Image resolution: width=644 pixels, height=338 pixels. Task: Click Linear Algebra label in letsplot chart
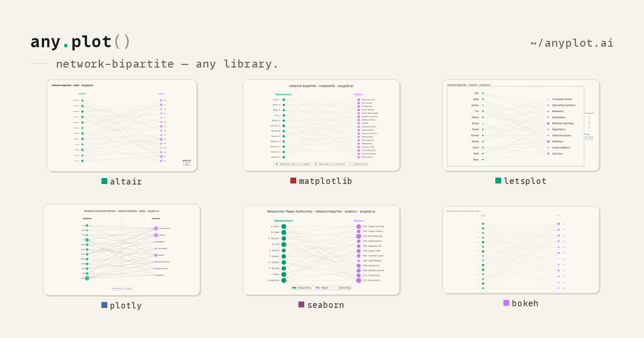click(561, 148)
